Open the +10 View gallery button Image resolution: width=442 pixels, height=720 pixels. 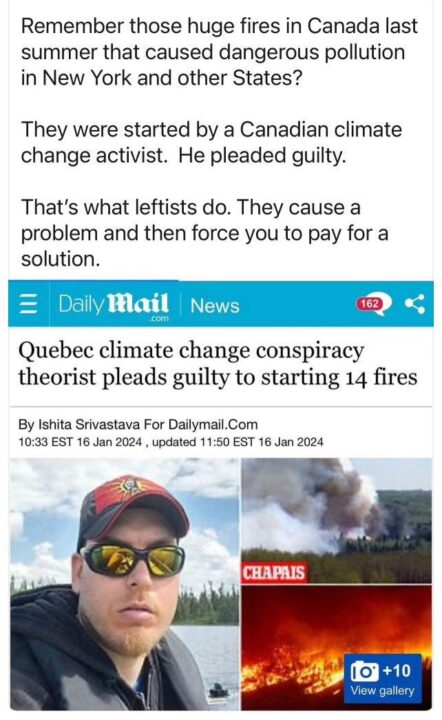click(382, 679)
